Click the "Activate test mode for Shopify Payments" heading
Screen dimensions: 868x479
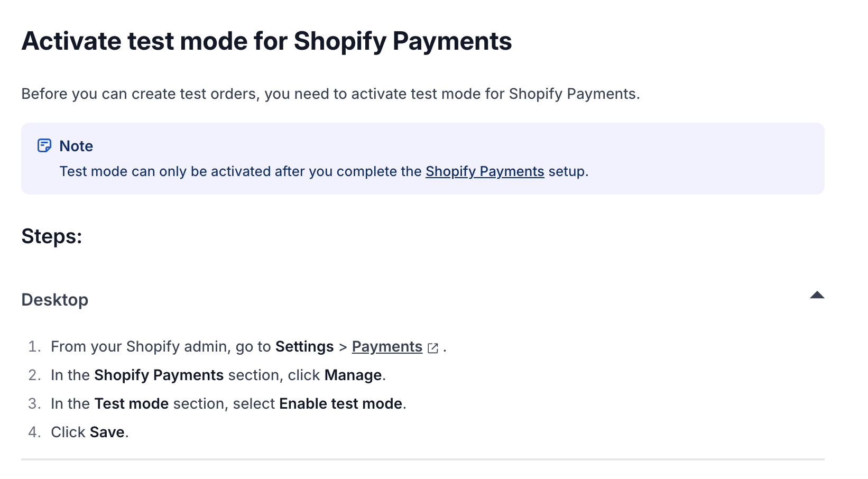(266, 41)
